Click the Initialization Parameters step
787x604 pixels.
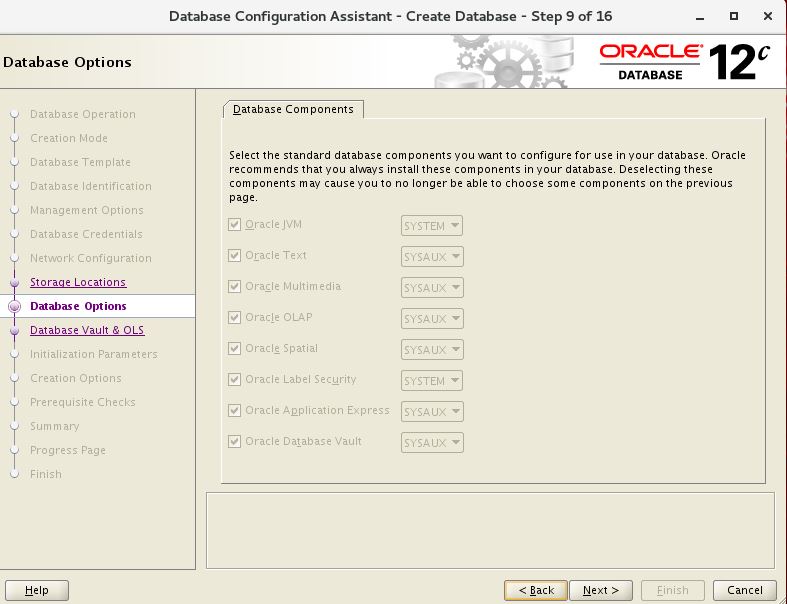tap(94, 354)
